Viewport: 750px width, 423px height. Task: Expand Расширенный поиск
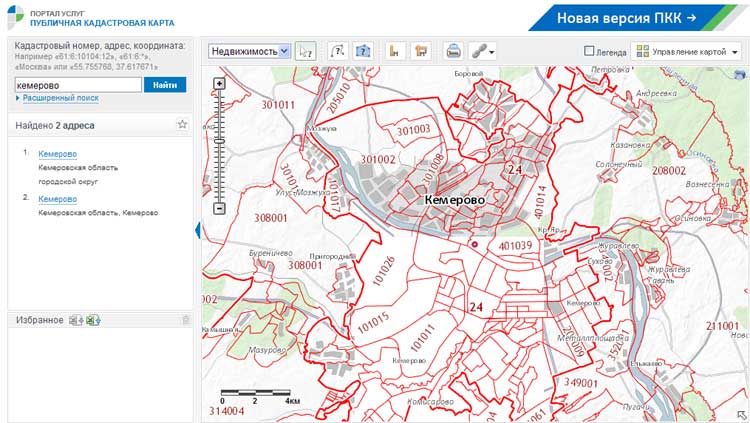(x=60, y=98)
